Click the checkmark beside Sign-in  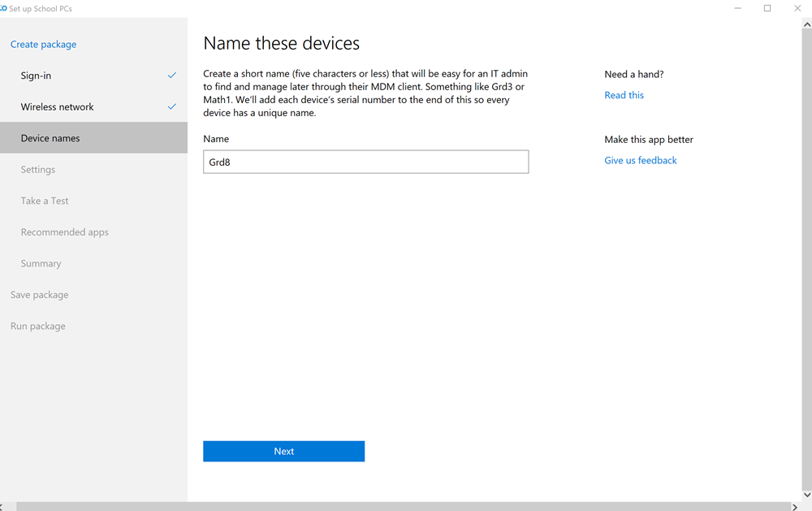click(x=172, y=76)
